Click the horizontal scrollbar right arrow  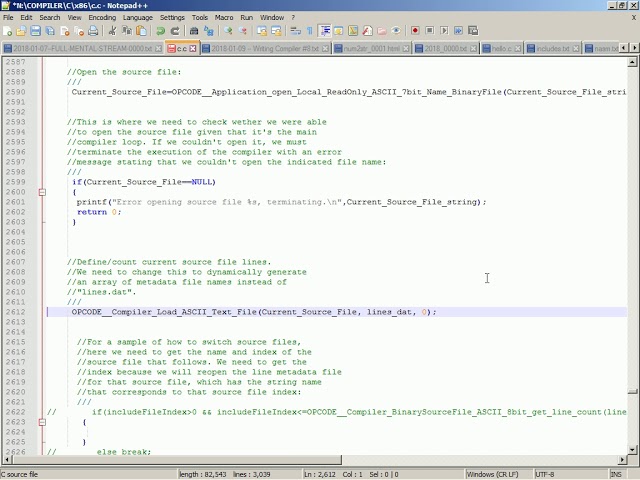tap(622, 460)
